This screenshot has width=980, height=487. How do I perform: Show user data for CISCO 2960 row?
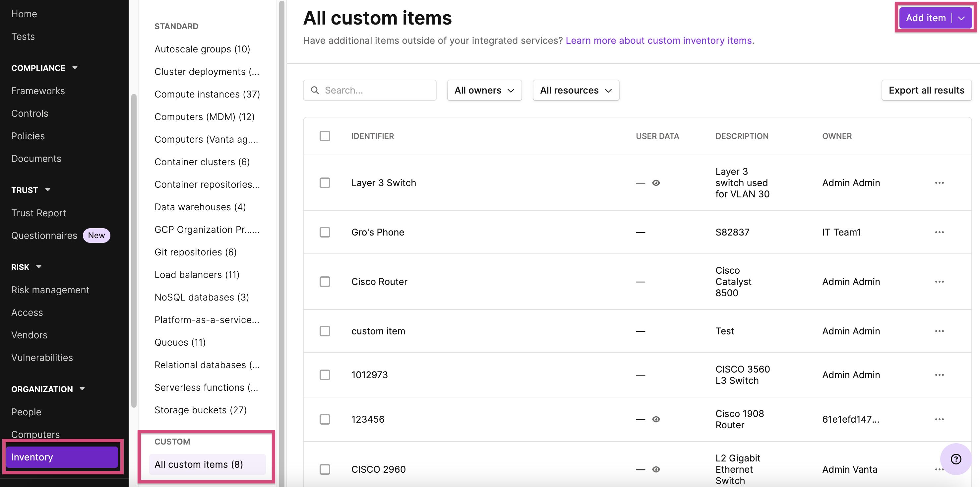(656, 469)
